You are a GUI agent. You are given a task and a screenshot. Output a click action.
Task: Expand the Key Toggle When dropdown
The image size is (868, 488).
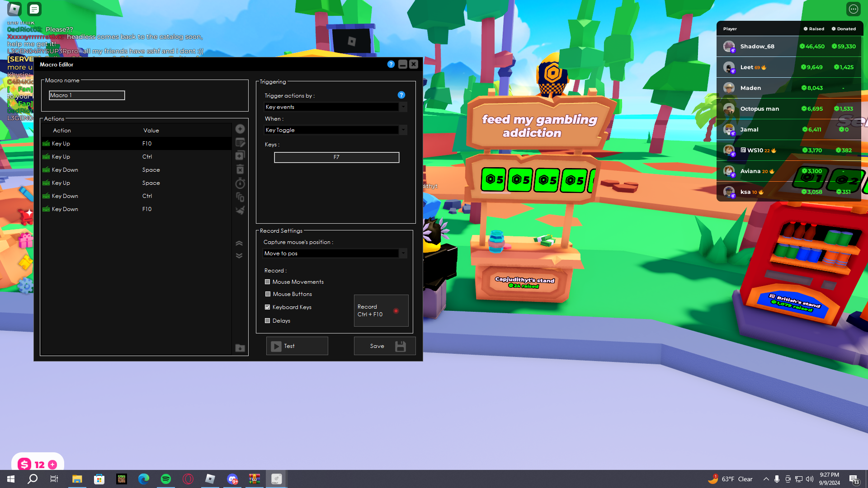click(x=335, y=130)
